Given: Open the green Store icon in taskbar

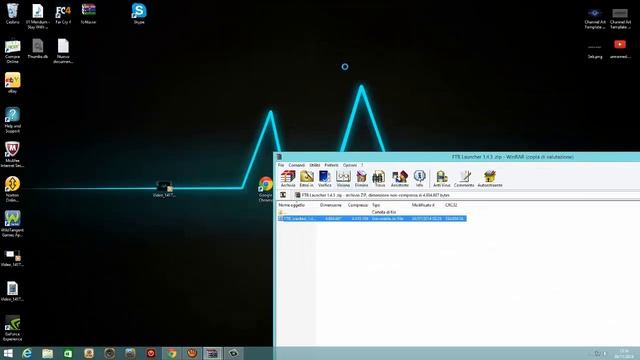Looking at the screenshot, I should [68, 353].
